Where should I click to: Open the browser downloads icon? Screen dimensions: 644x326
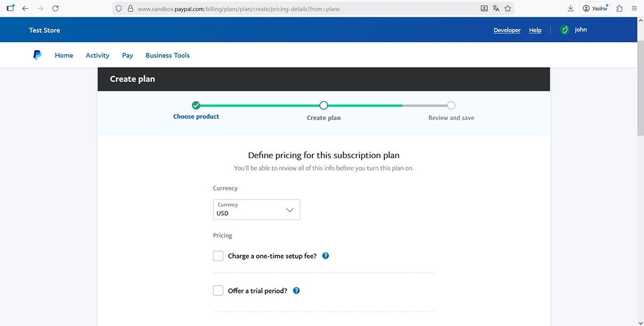[570, 9]
